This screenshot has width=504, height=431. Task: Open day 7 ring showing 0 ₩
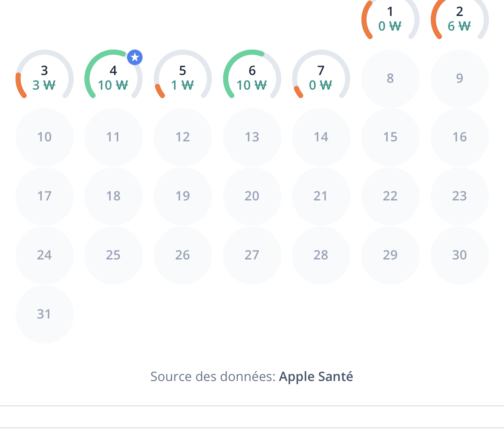pyautogui.click(x=321, y=78)
